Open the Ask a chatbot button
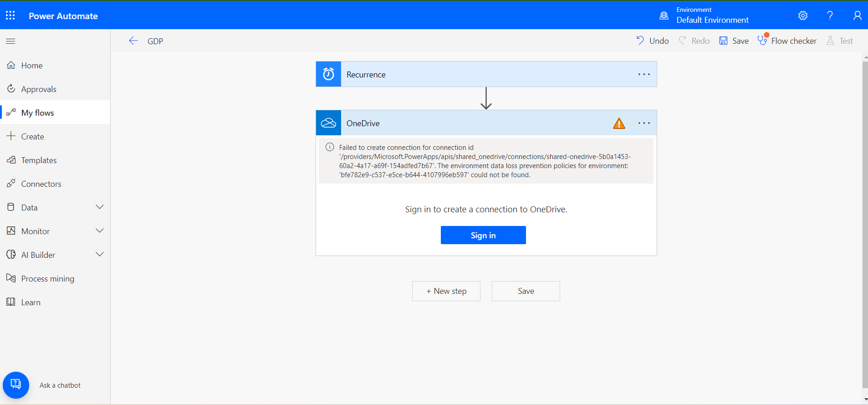 16,385
